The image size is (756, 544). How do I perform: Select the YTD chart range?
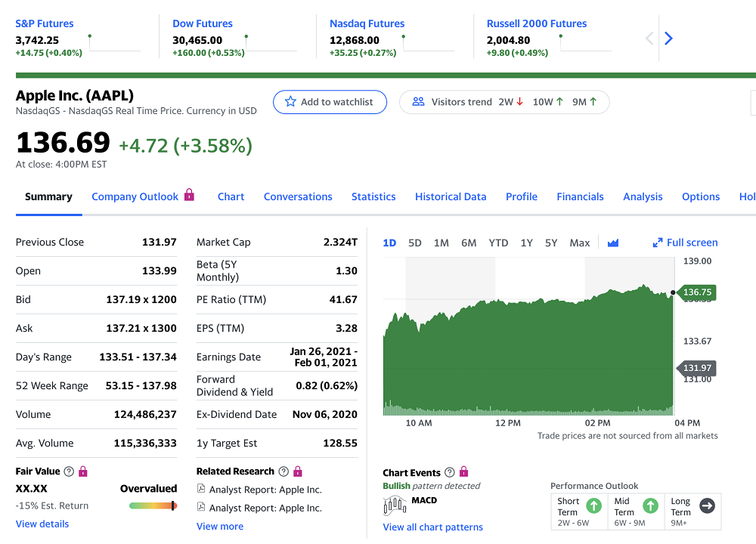tap(498, 243)
